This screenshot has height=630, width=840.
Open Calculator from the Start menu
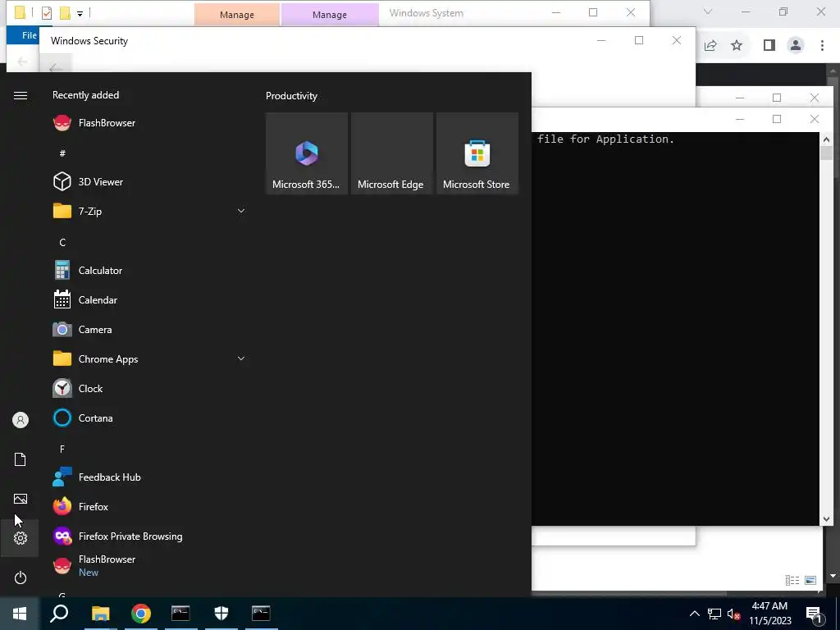pos(148,271)
